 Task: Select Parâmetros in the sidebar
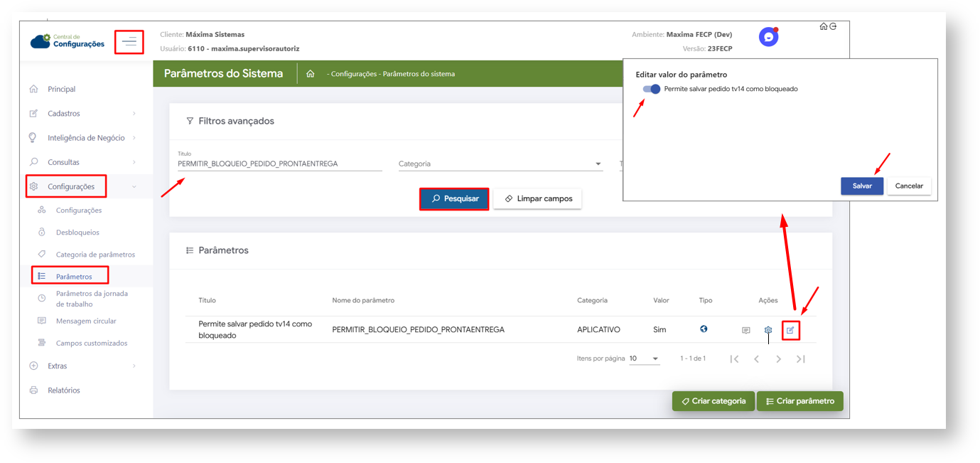[x=74, y=276]
